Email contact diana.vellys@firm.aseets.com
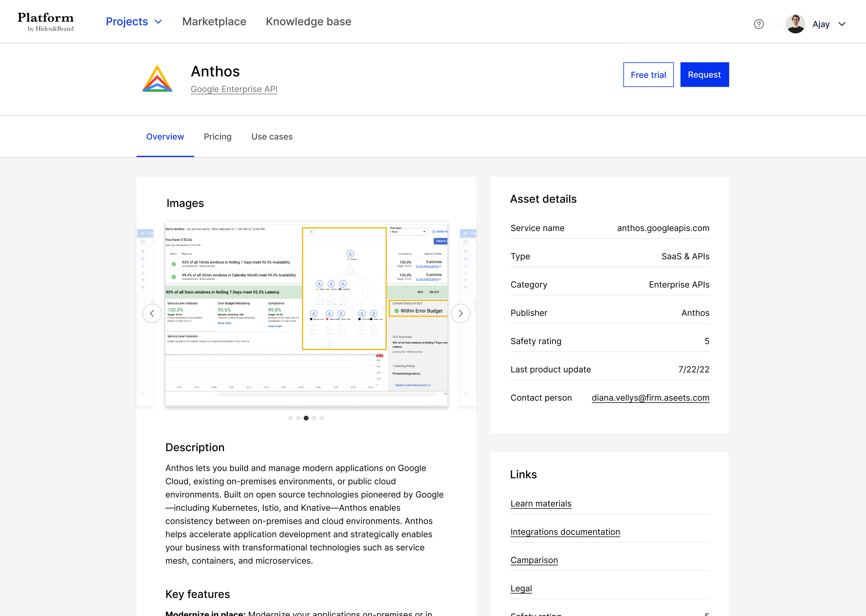This screenshot has height=616, width=866. click(650, 398)
